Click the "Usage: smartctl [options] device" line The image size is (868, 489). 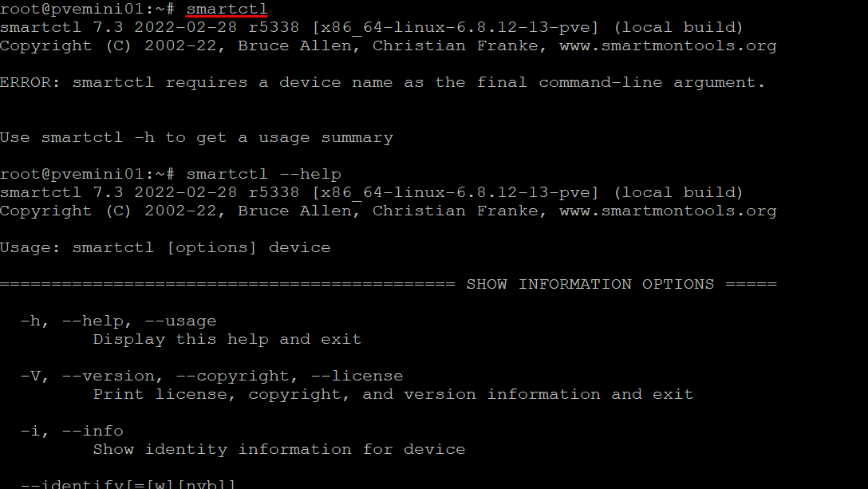click(165, 247)
